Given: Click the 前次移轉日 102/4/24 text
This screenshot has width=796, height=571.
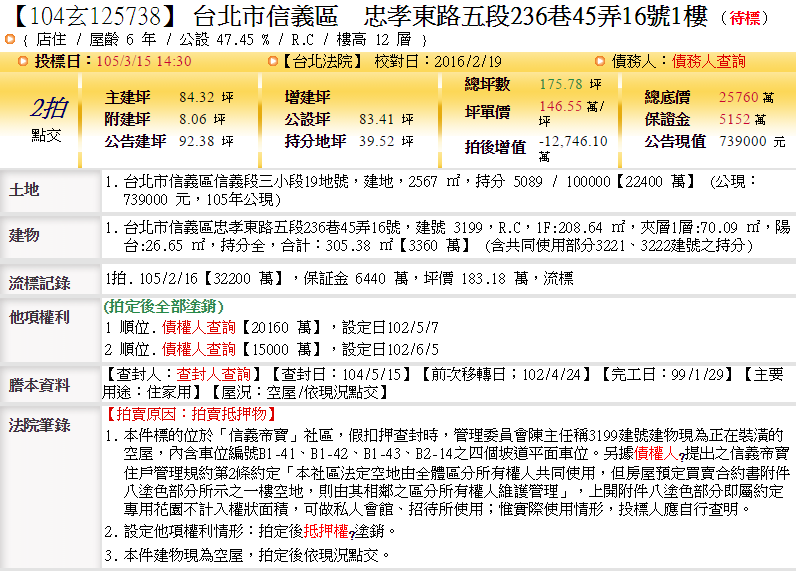Looking at the screenshot, I should tap(506, 375).
